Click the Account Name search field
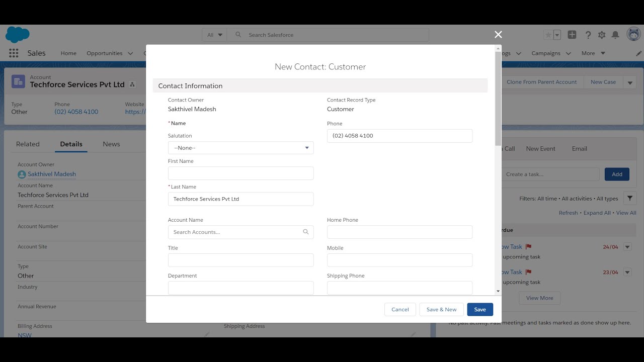This screenshot has width=644, height=362. tap(240, 232)
